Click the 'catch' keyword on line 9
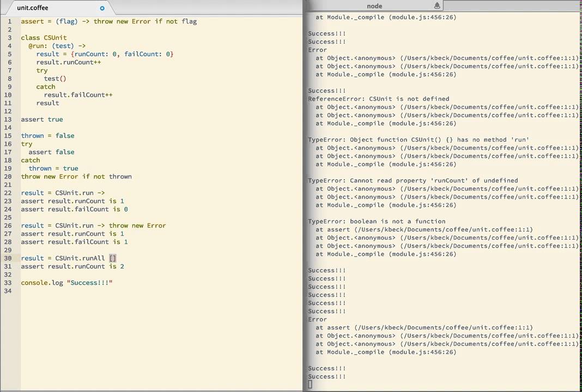The width and height of the screenshot is (582, 392). coord(46,87)
